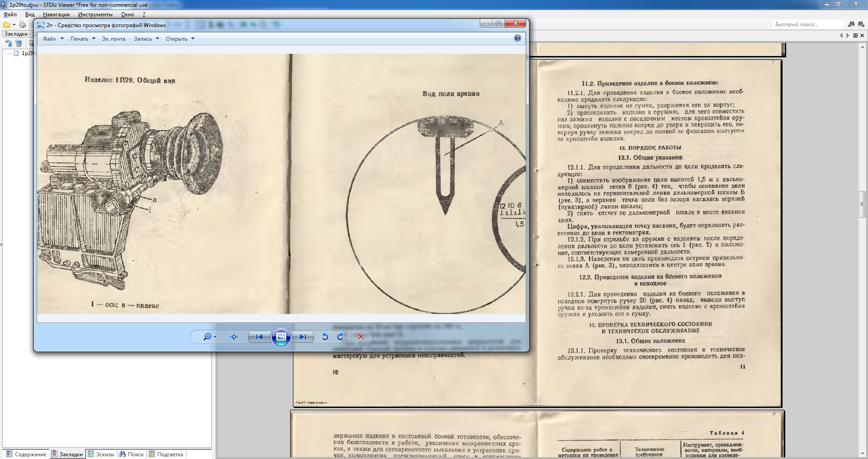
Task: Rotate photo counterclockwise
Action: point(325,337)
